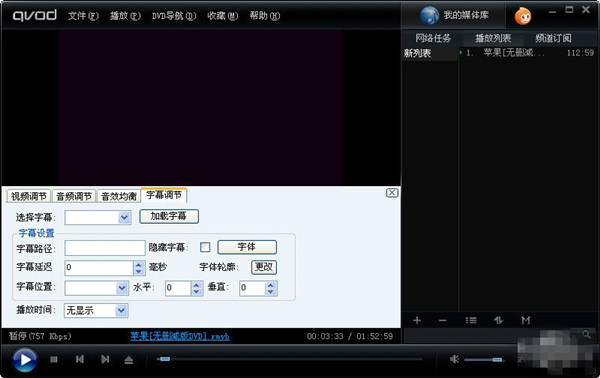Switch to the 播放列表 tab
The width and height of the screenshot is (600, 378).
(x=493, y=38)
